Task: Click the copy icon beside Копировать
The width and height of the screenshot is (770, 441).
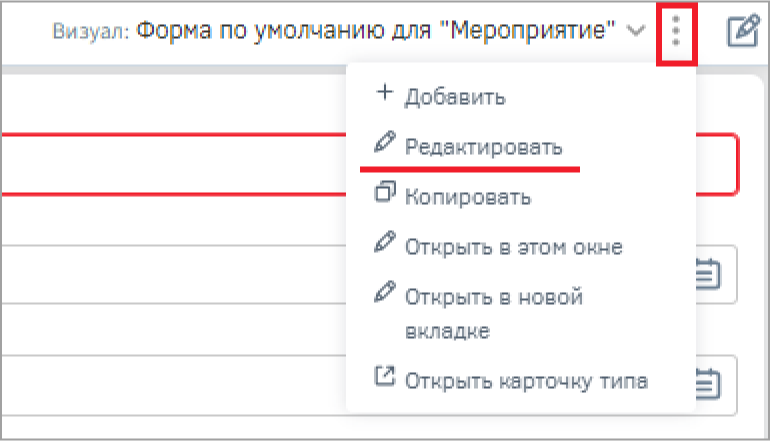Action: point(384,193)
